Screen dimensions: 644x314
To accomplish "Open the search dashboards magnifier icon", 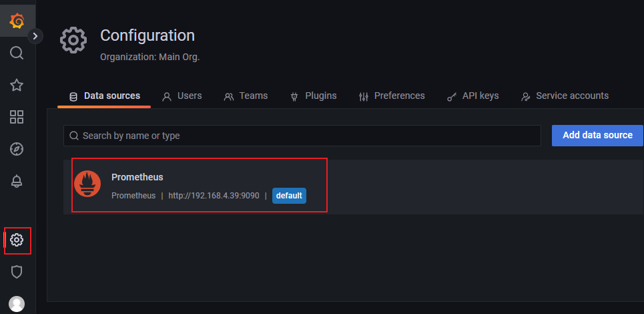I will [17, 53].
